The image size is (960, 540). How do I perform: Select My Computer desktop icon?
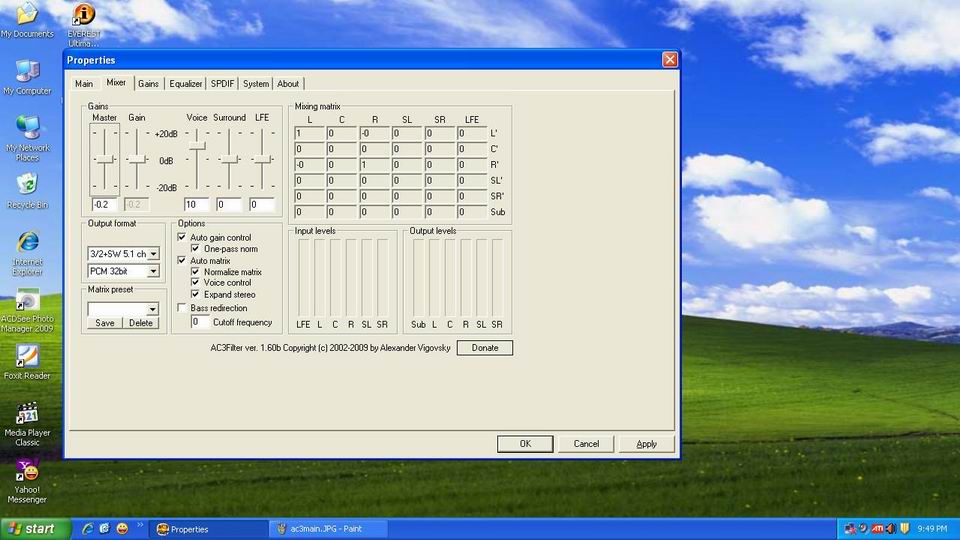(27, 78)
